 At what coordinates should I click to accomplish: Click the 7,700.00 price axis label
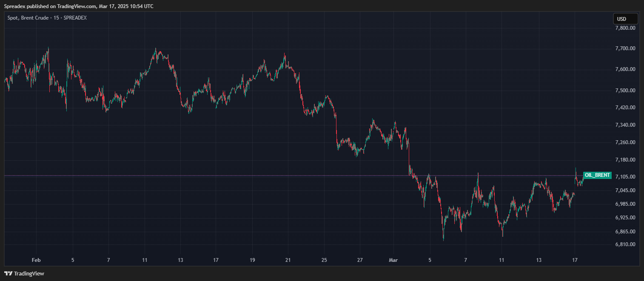pyautogui.click(x=625, y=49)
